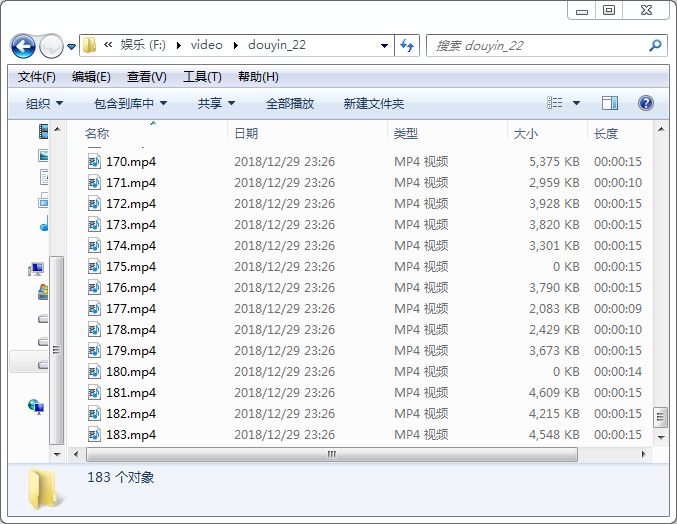Image resolution: width=677 pixels, height=524 pixels.
Task: Open the view options dropdown arrow
Action: (576, 103)
